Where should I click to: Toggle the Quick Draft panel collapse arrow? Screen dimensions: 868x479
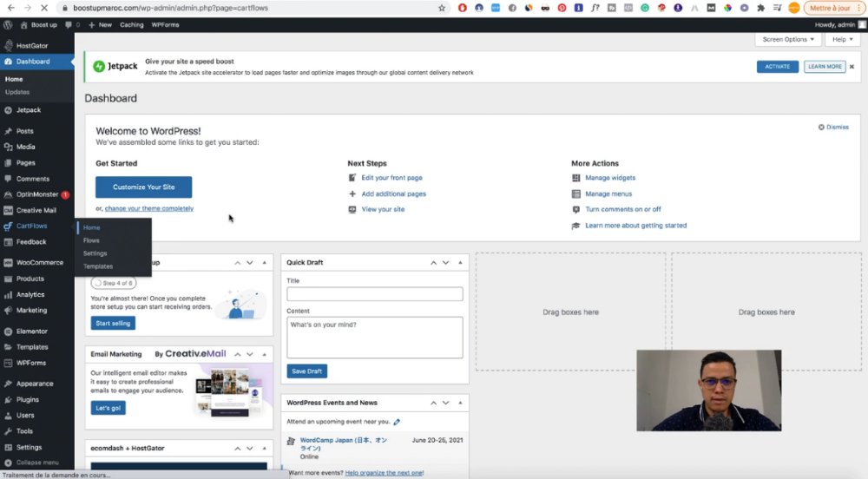[460, 263]
